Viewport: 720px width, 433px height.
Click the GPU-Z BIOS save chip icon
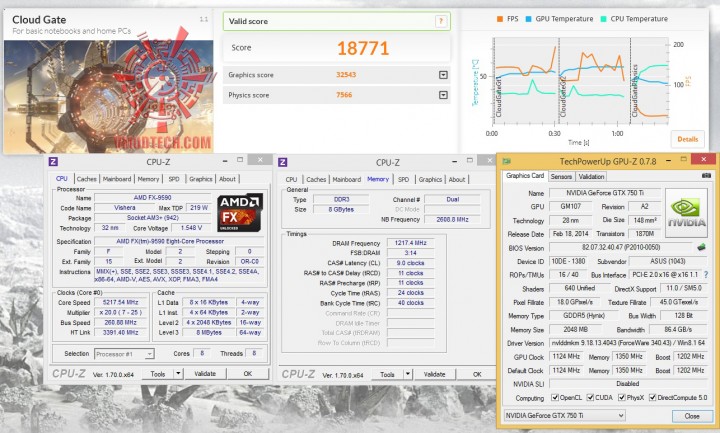[x=701, y=247]
